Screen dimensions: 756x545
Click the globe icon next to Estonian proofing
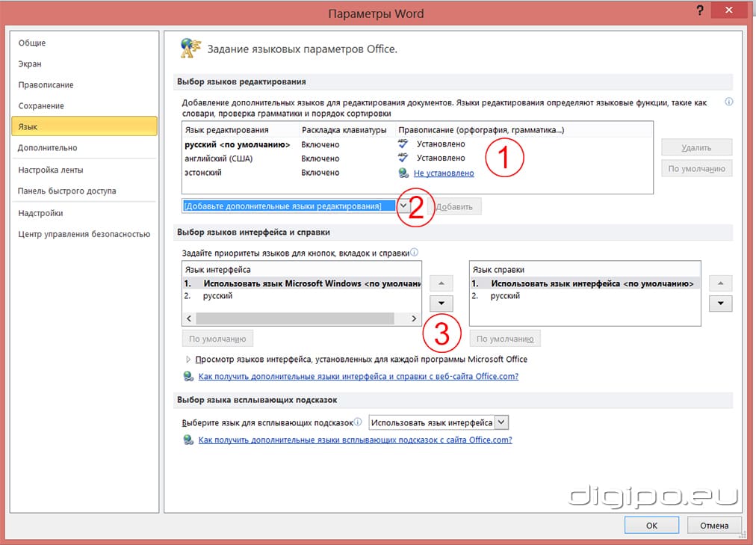(x=403, y=173)
